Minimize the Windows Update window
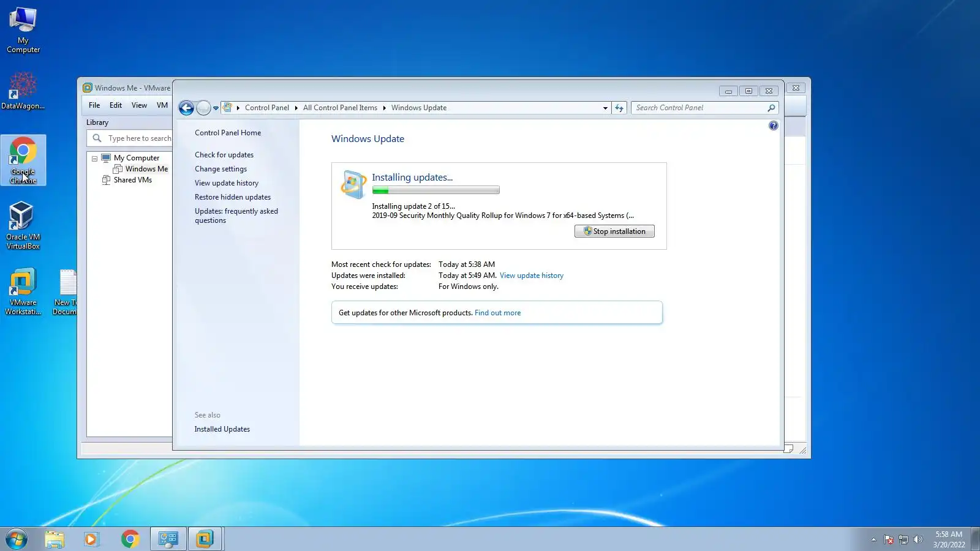 pyautogui.click(x=728, y=91)
